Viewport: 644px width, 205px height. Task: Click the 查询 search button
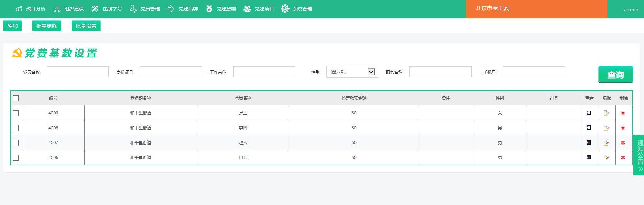pyautogui.click(x=615, y=75)
